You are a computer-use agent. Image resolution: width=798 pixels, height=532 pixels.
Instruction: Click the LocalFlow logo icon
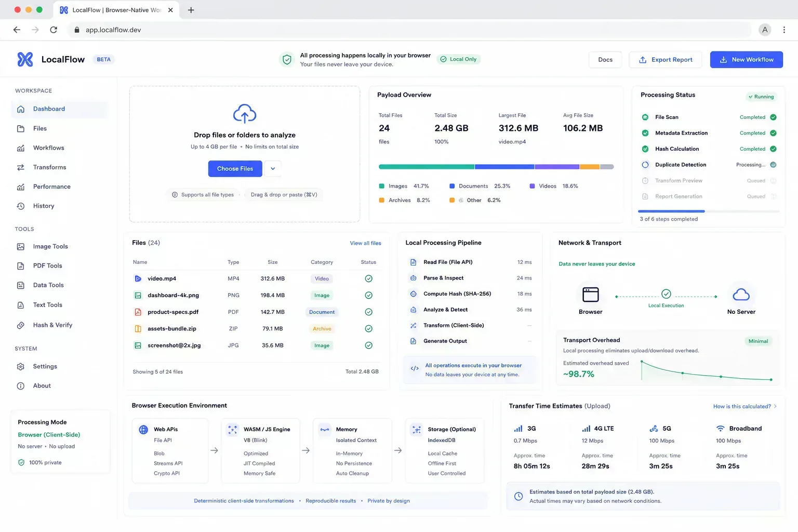click(x=25, y=59)
